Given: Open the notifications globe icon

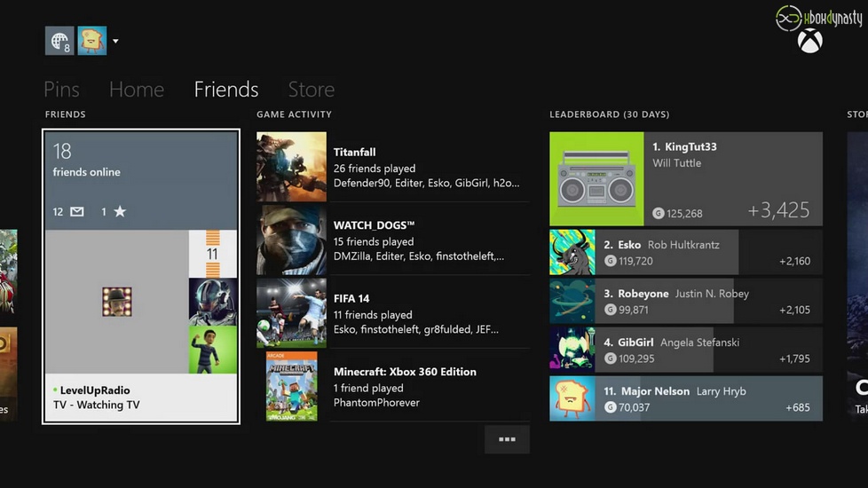Looking at the screenshot, I should [x=59, y=41].
